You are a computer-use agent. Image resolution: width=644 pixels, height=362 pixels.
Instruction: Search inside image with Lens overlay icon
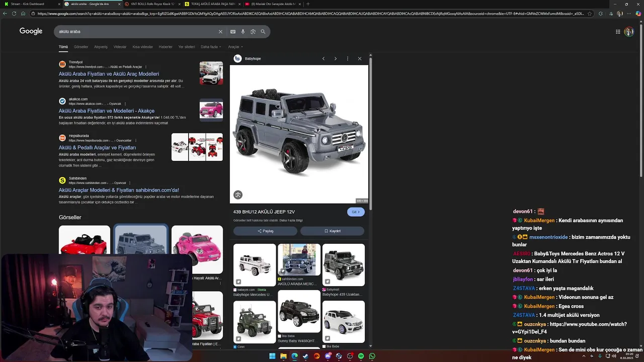pos(238,195)
